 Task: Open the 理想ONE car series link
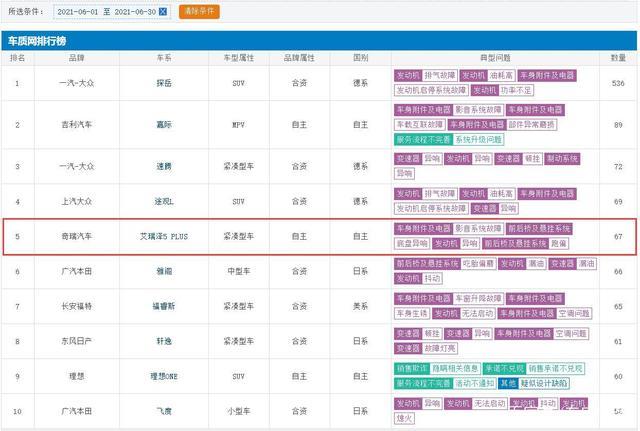[164, 377]
